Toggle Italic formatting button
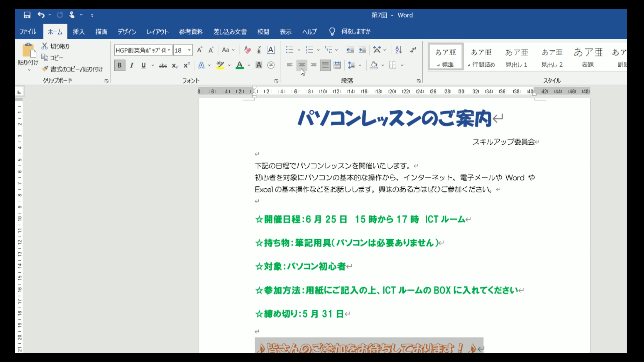The image size is (644, 362). 132,65
